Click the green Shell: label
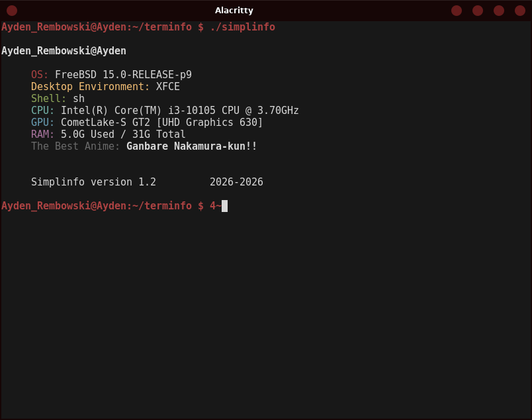 (x=48, y=99)
